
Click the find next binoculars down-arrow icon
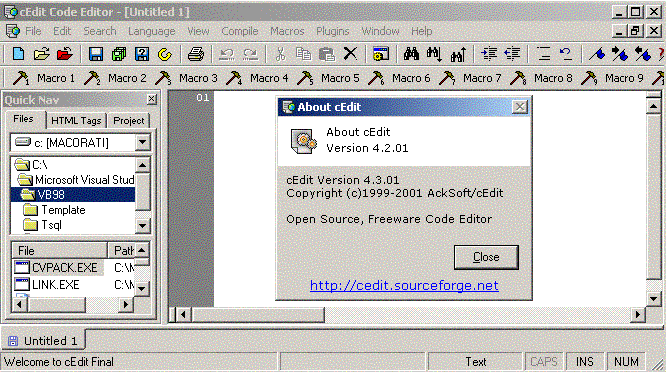[435, 54]
